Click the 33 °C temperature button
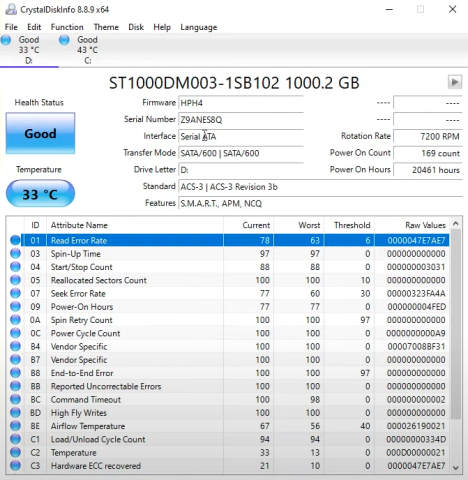 (x=40, y=194)
